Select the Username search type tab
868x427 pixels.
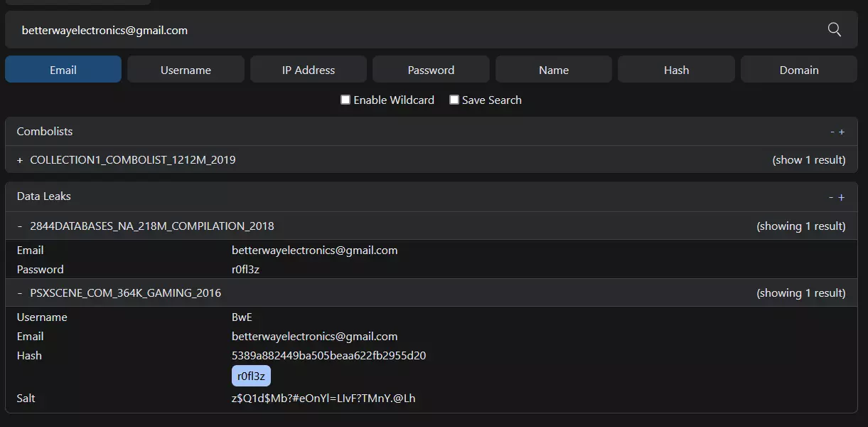186,70
